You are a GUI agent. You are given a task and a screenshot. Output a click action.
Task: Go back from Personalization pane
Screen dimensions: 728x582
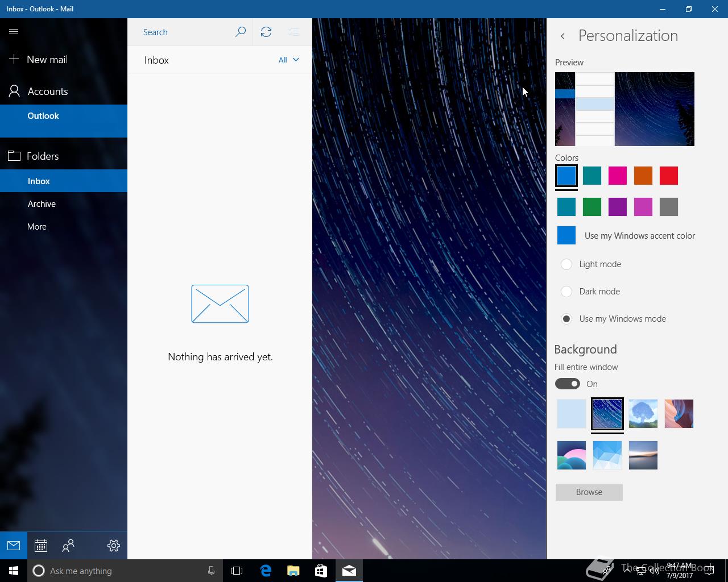click(x=562, y=36)
